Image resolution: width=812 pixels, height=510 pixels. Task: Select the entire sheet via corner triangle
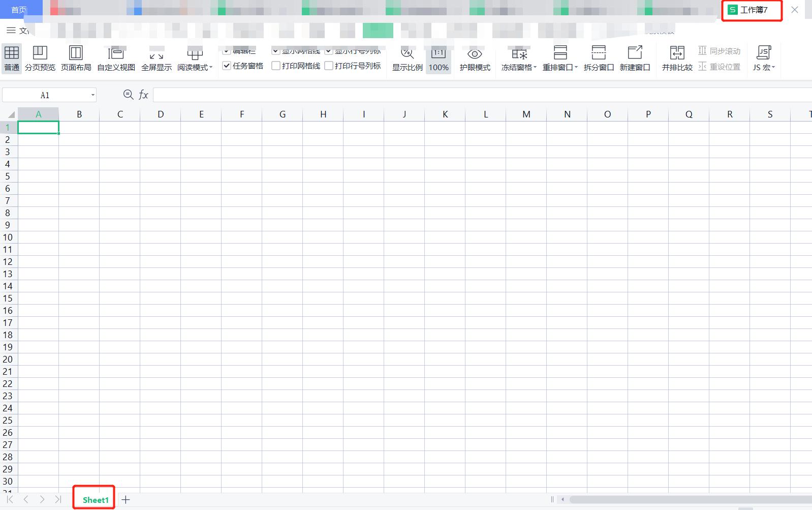point(9,114)
